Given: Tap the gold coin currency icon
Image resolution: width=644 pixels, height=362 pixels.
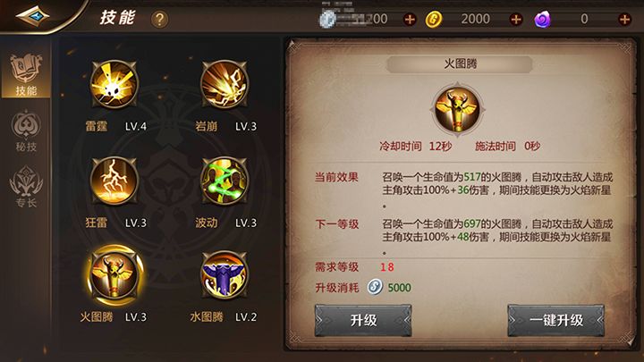Looking at the screenshot, I should pyautogui.click(x=433, y=20).
